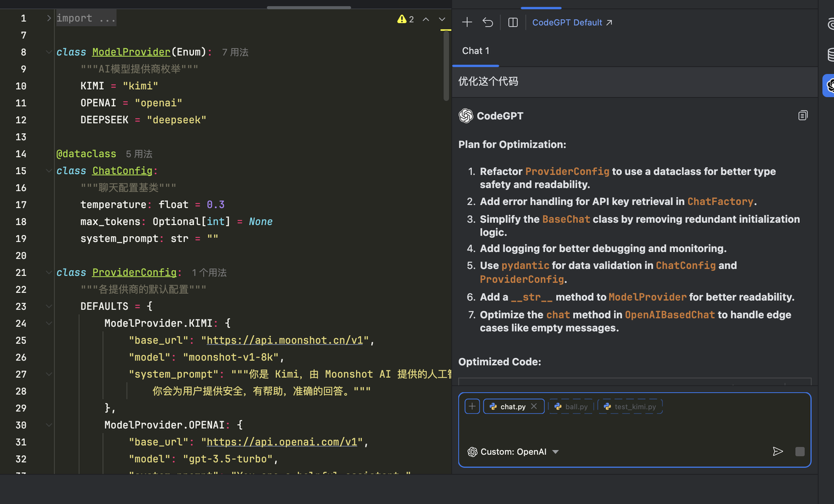The image size is (834, 504).
Task: Toggle the CodeGPT tool window button
Action: pyautogui.click(x=829, y=86)
